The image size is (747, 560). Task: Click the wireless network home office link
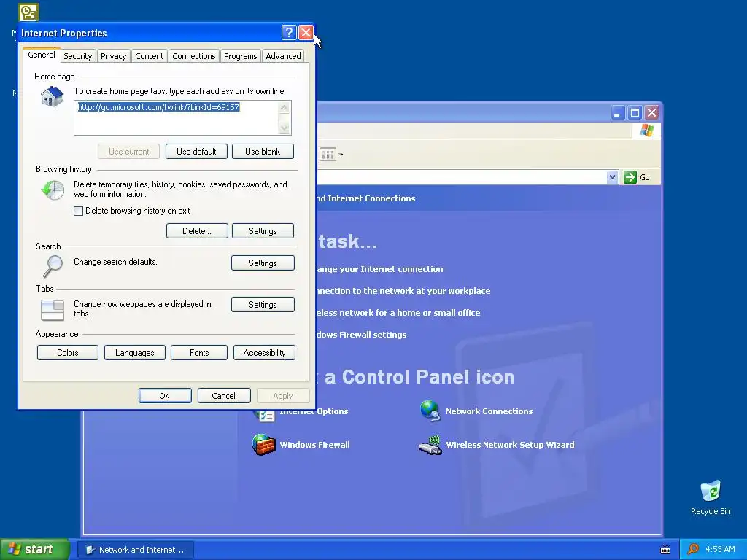tap(398, 313)
